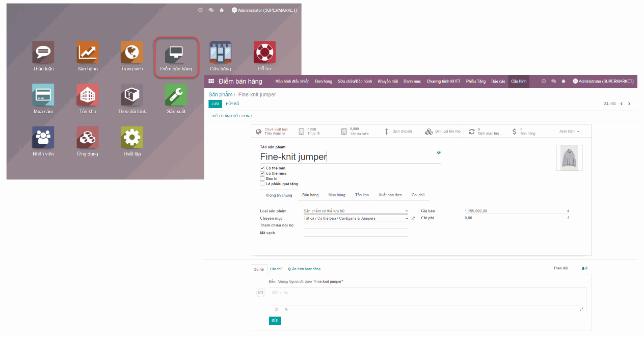Open the Cấu hình menu
644x337 pixels.
[x=518, y=81]
